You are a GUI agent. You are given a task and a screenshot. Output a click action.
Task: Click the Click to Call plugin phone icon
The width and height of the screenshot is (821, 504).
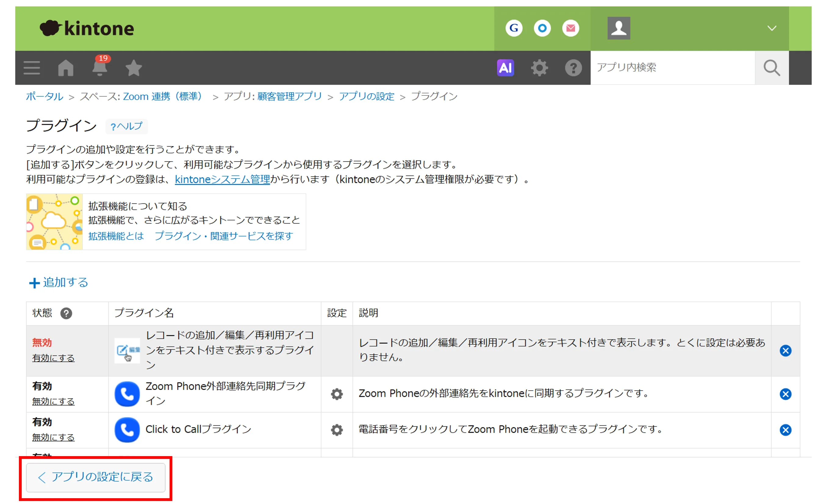click(127, 430)
